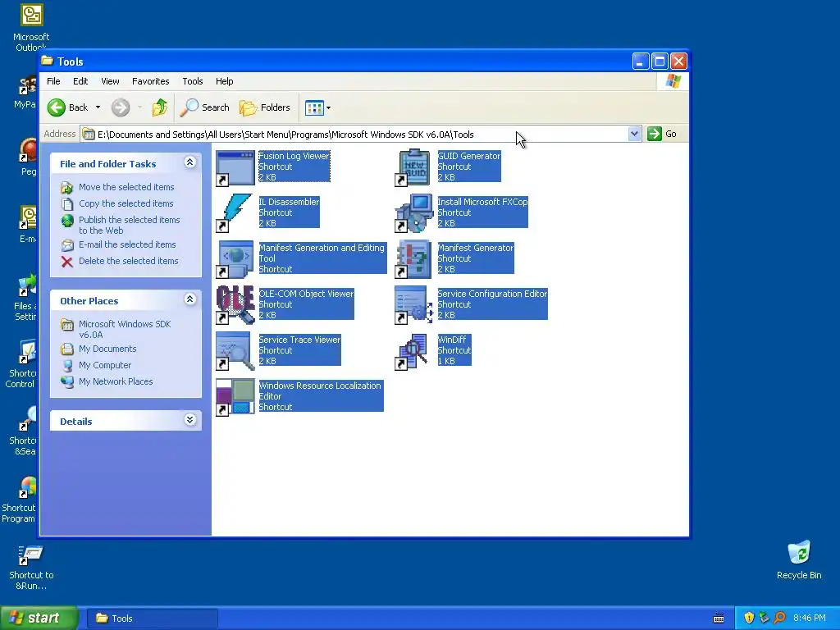Click the OLE-COM Object Viewer label text
The height and width of the screenshot is (630, 840).
[x=306, y=294]
